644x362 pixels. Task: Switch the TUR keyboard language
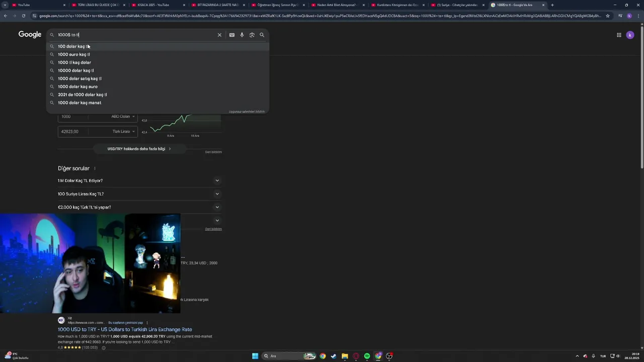[603, 356]
